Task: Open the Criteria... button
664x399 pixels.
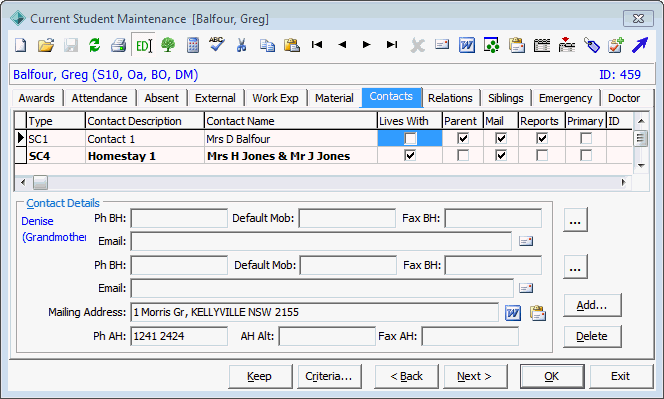Action: pyautogui.click(x=329, y=376)
